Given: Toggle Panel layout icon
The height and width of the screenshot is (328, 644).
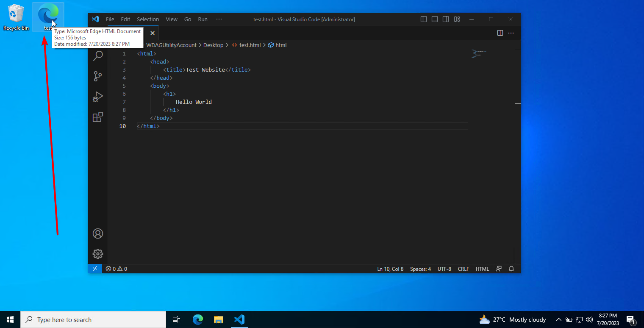Looking at the screenshot, I should click(x=435, y=19).
